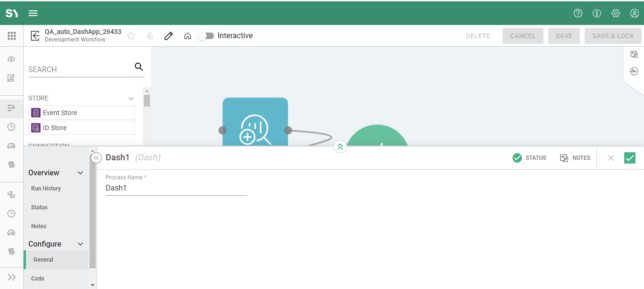Viewport: 644px width, 289px height.
Task: Open the apps grid launcher icon
Action: click(12, 36)
